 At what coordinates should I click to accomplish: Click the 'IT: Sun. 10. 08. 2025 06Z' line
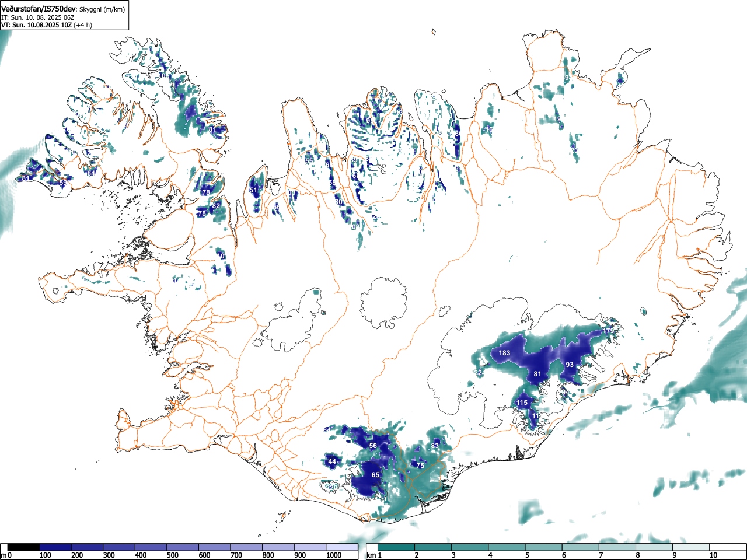pos(38,17)
